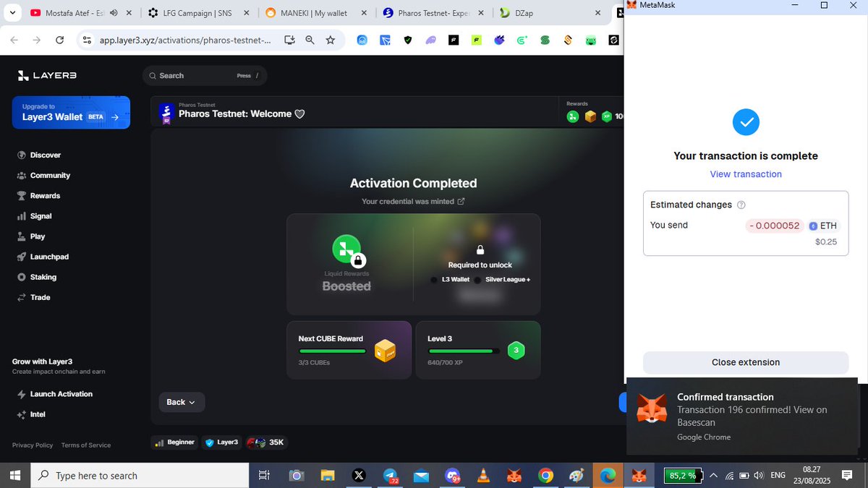Click the Beginner badge at the bottom
The width and height of the screenshot is (868, 488).
pyautogui.click(x=175, y=442)
